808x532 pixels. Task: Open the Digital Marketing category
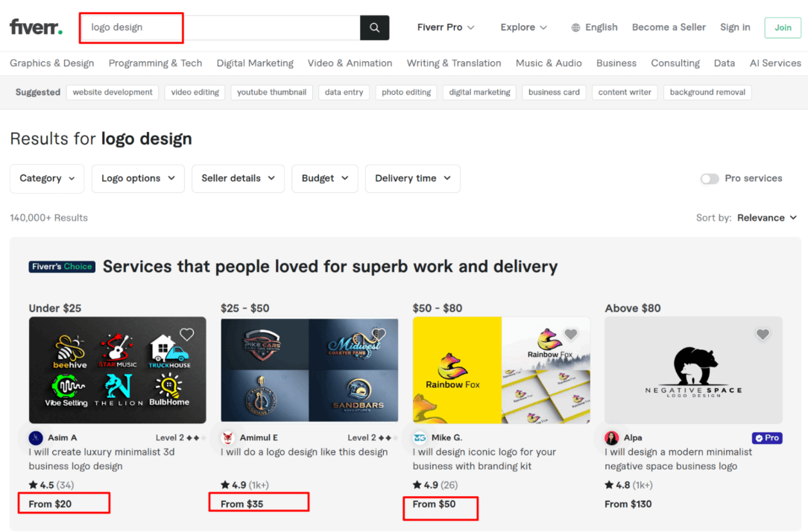255,63
